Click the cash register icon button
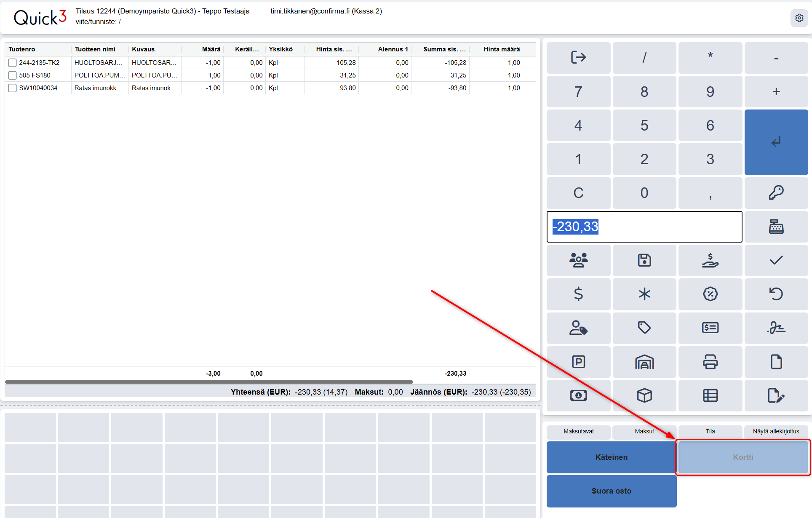 (776, 227)
